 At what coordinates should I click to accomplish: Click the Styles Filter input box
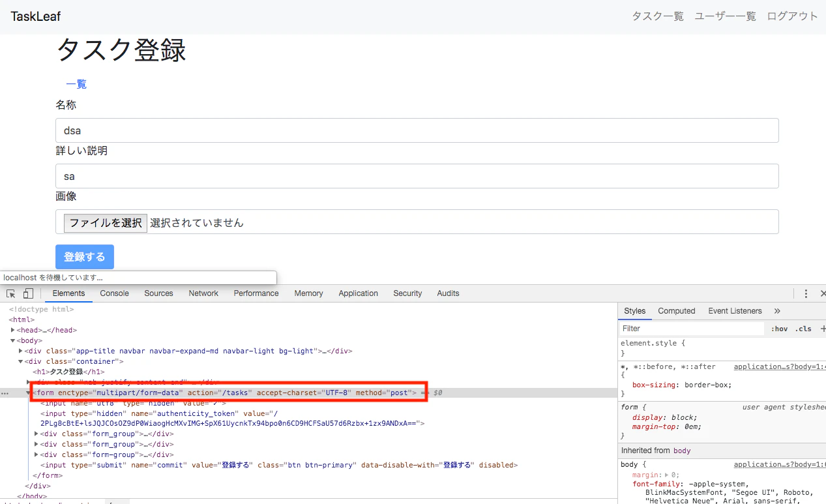[x=691, y=329]
